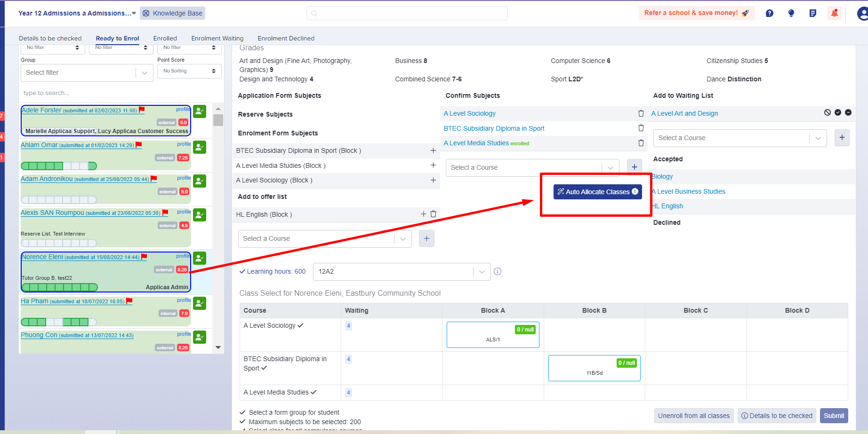Remove HL English (Block) with trash icon
Screen dimensions: 868x434
[x=433, y=214]
